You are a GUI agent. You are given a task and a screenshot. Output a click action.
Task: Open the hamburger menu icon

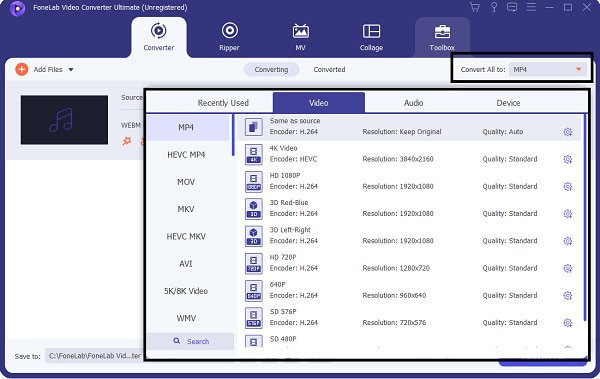point(531,7)
